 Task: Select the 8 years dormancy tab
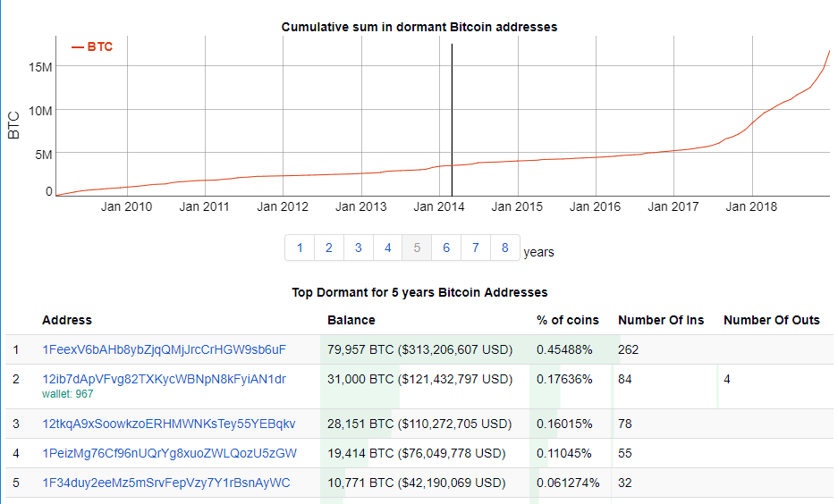pyautogui.click(x=505, y=248)
